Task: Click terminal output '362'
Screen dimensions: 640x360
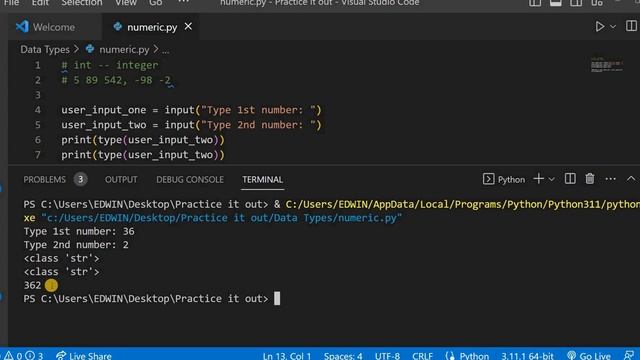Action: [x=32, y=285]
